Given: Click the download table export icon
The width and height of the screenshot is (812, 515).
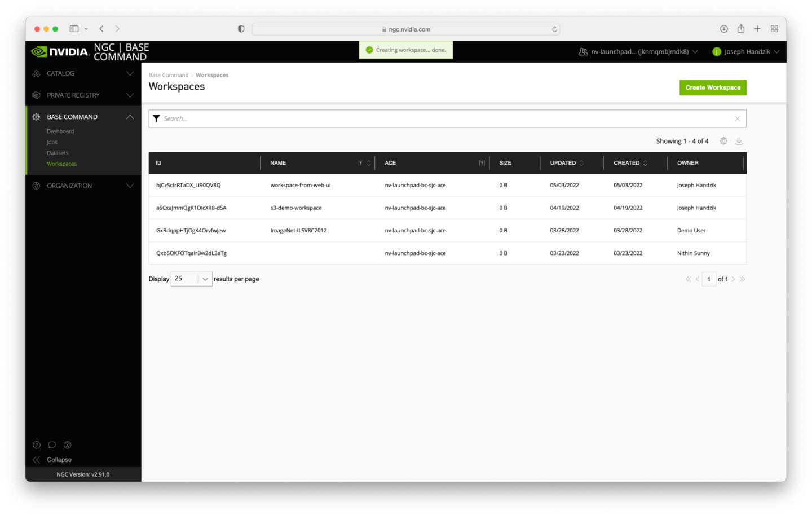Looking at the screenshot, I should (x=739, y=141).
